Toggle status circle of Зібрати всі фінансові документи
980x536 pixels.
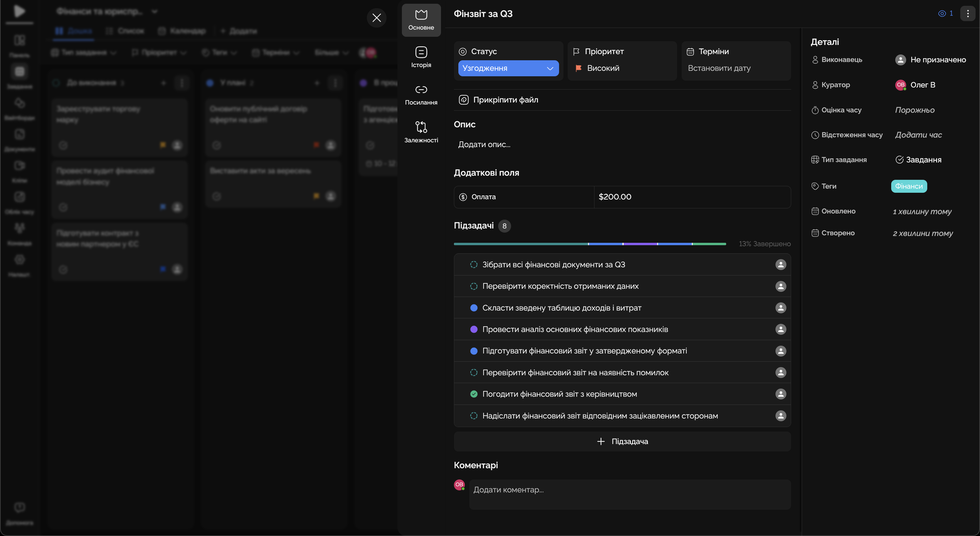pyautogui.click(x=474, y=265)
